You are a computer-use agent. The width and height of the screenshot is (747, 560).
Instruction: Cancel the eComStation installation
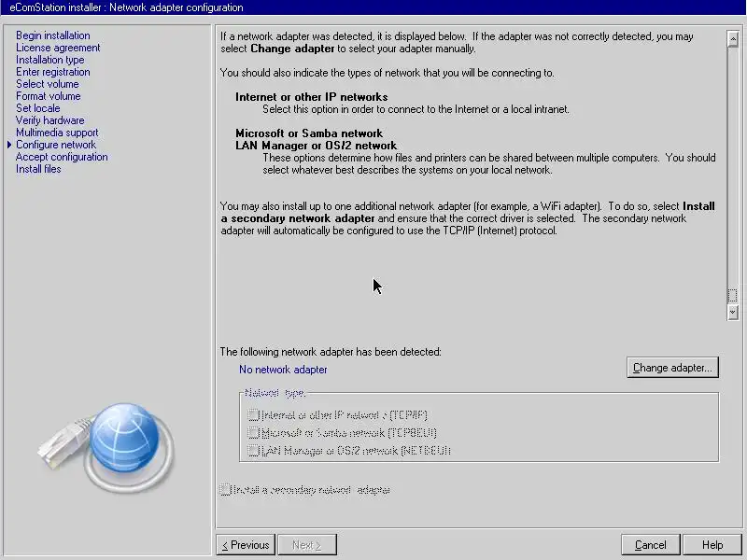coord(650,545)
